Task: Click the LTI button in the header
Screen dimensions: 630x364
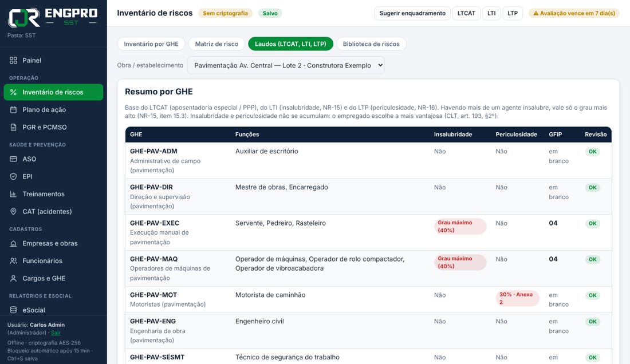Action: (x=491, y=13)
